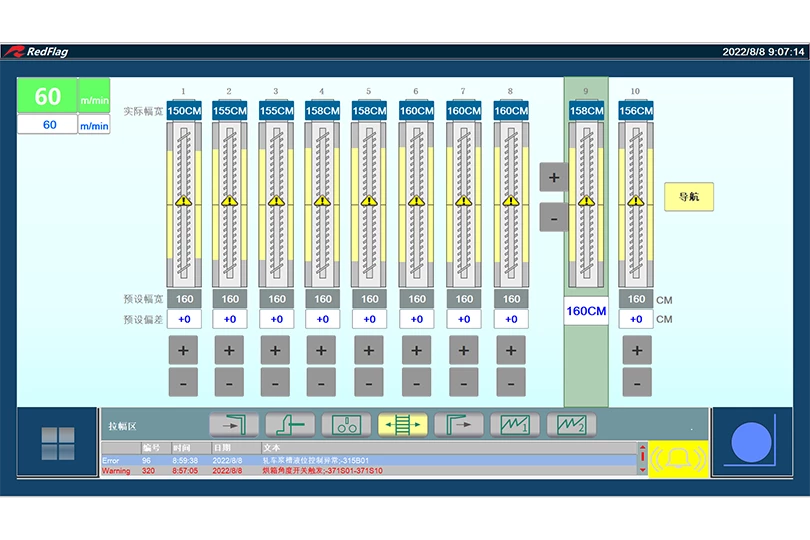Viewport: 810px width, 540px height.
Task: Click warning triangle on column 5 rail
Action: click(x=369, y=200)
